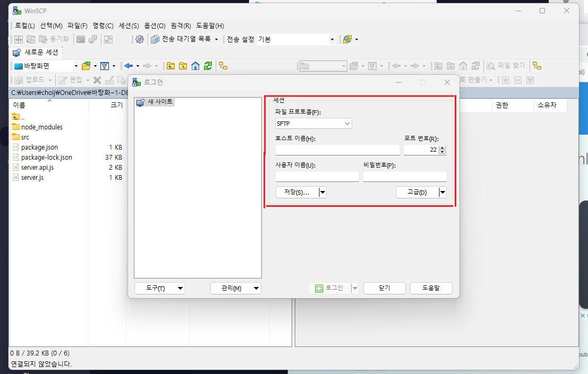Click the host name input field
Viewport: 588px width, 374px height.
click(x=337, y=150)
